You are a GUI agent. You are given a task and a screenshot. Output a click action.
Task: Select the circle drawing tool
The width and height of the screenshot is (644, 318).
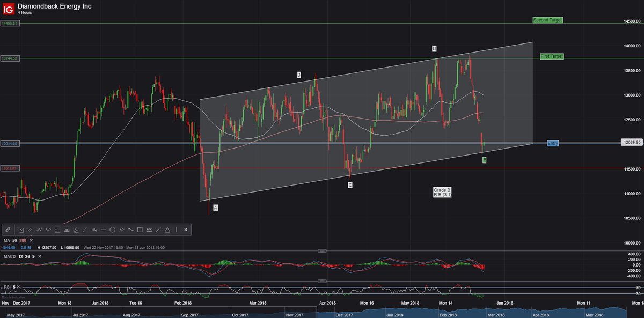click(112, 230)
